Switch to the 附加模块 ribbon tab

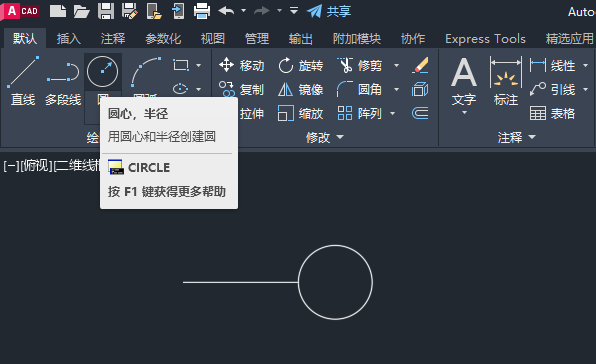[x=357, y=38]
